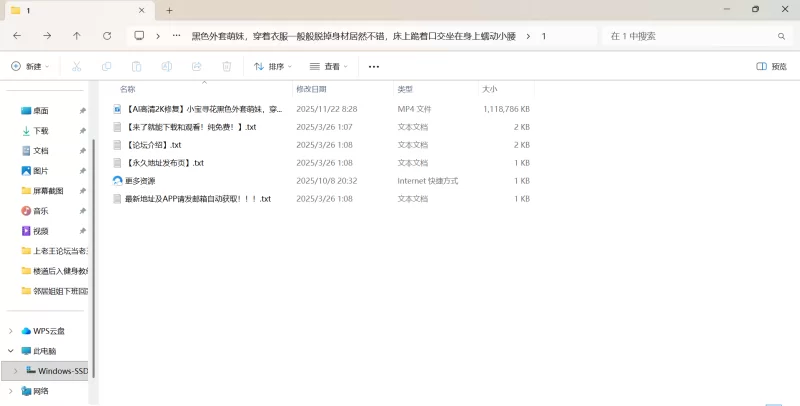Unpin 视频 using its pin icon
800x406 pixels.
click(x=83, y=231)
